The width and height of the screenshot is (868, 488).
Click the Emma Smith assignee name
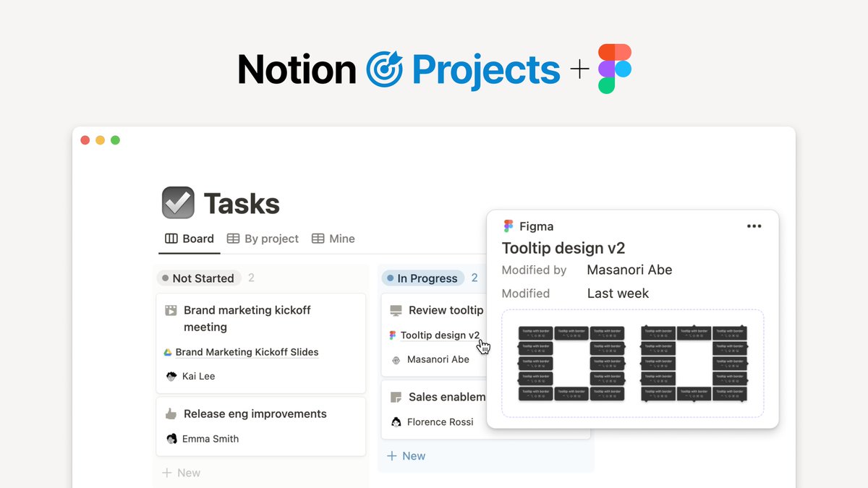pyautogui.click(x=210, y=439)
